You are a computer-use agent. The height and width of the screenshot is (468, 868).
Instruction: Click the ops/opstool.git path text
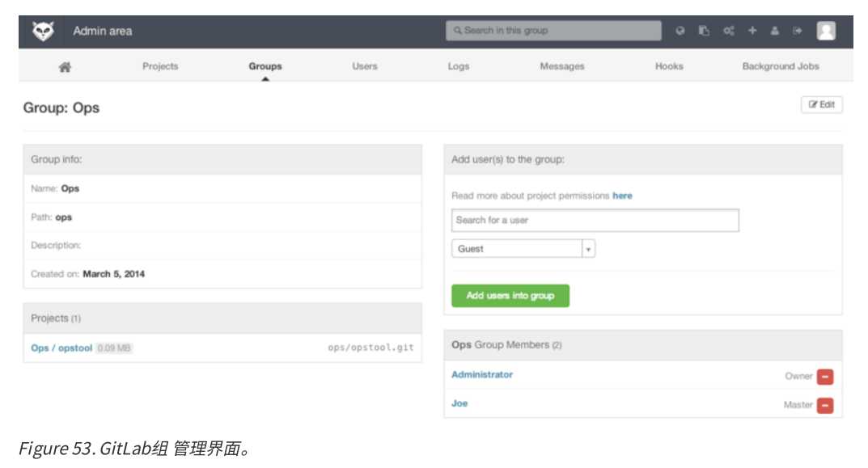click(x=370, y=348)
